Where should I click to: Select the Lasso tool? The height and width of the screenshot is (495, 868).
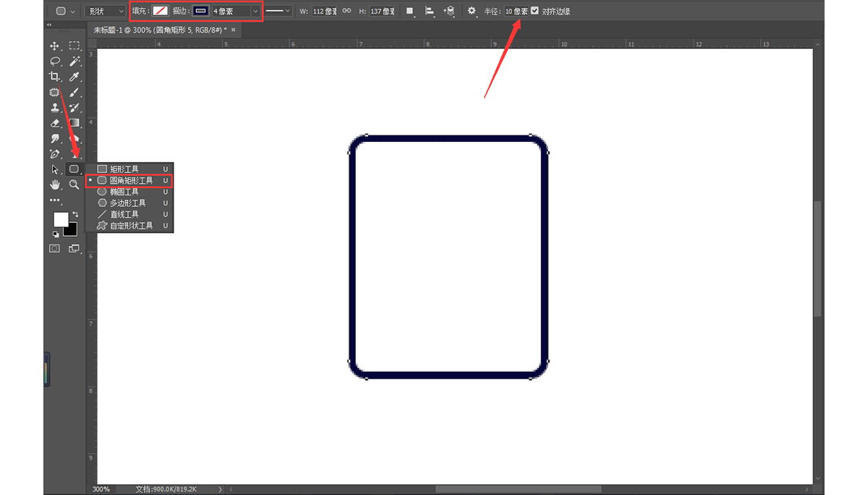54,62
